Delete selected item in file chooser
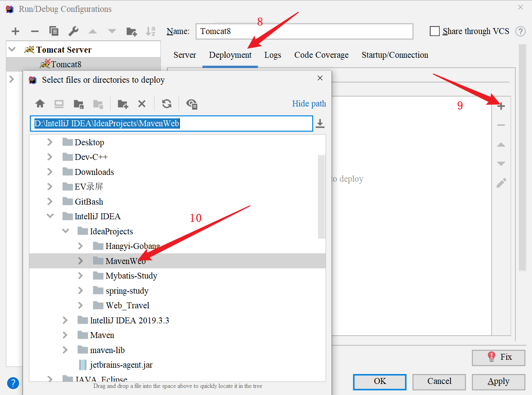 click(142, 104)
